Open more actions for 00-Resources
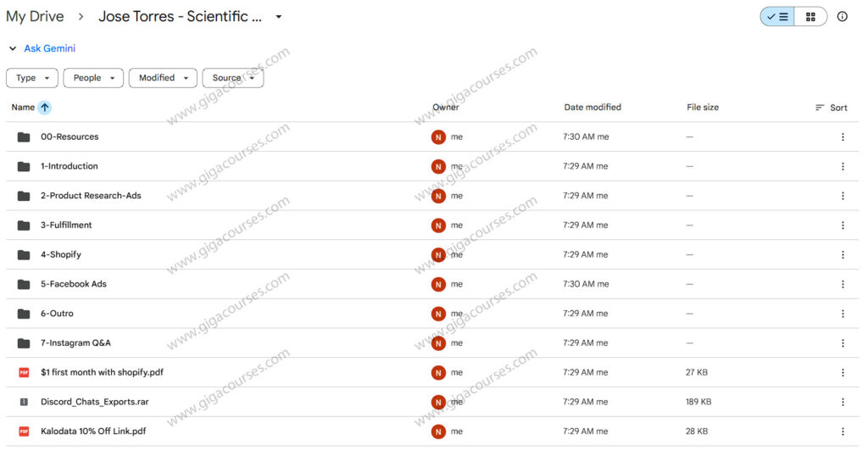 (843, 136)
